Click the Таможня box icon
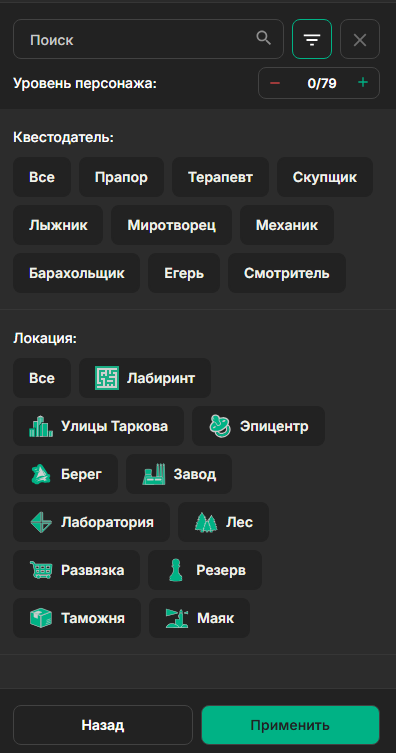The height and width of the screenshot is (753, 396). pyautogui.click(x=41, y=618)
